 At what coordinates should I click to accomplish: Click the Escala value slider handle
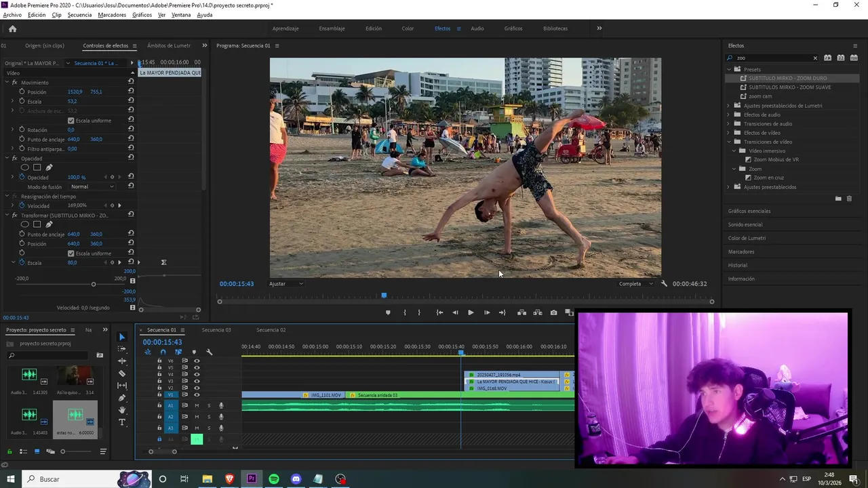point(94,284)
